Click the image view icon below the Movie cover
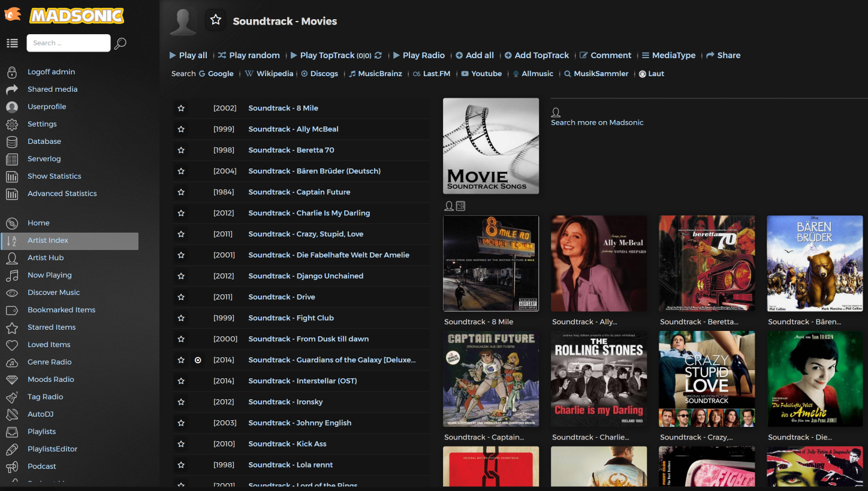This screenshot has height=491, width=868. (460, 206)
